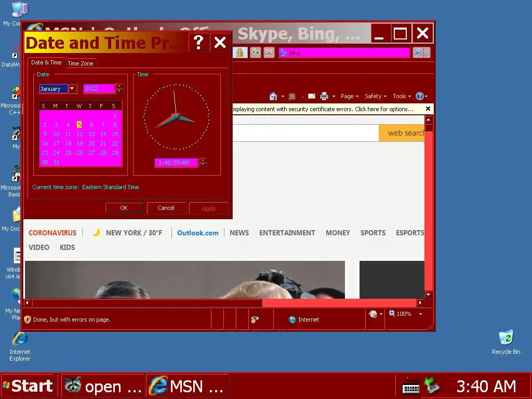This screenshot has height=399, width=532.
Task: Open the Tools menu dropdown
Action: (x=402, y=96)
